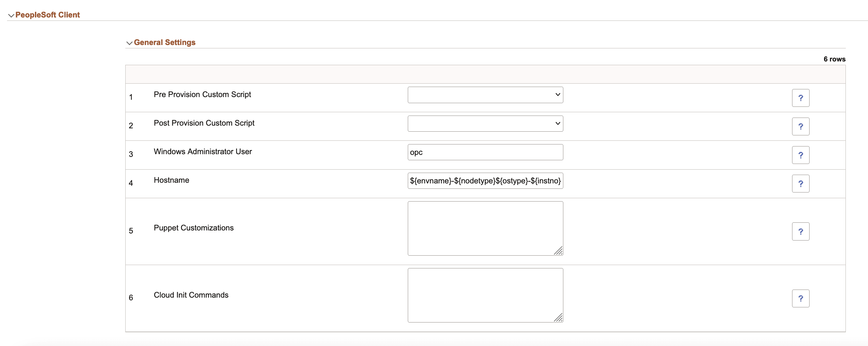Collapse the PeopleSoft Client section
Image resolution: width=868 pixels, height=346 pixels.
[x=11, y=15]
